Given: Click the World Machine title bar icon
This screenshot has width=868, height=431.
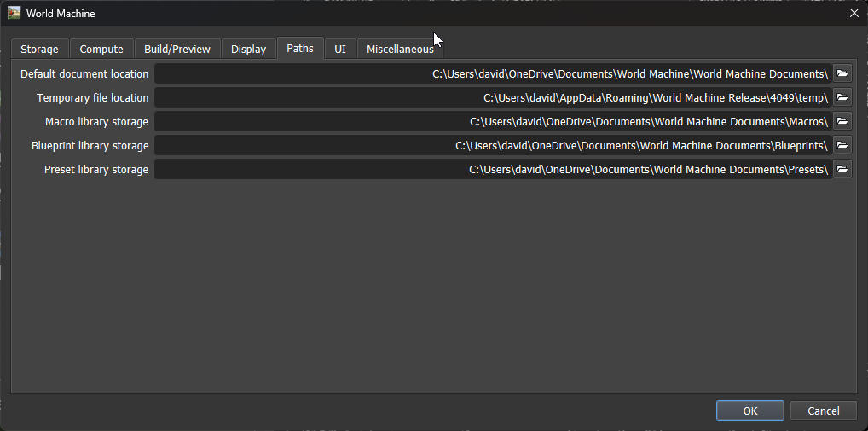Looking at the screenshot, I should (14, 13).
